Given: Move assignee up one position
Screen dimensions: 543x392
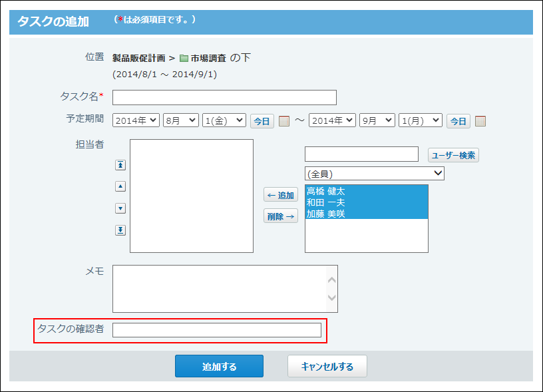Looking at the screenshot, I should tap(120, 187).
